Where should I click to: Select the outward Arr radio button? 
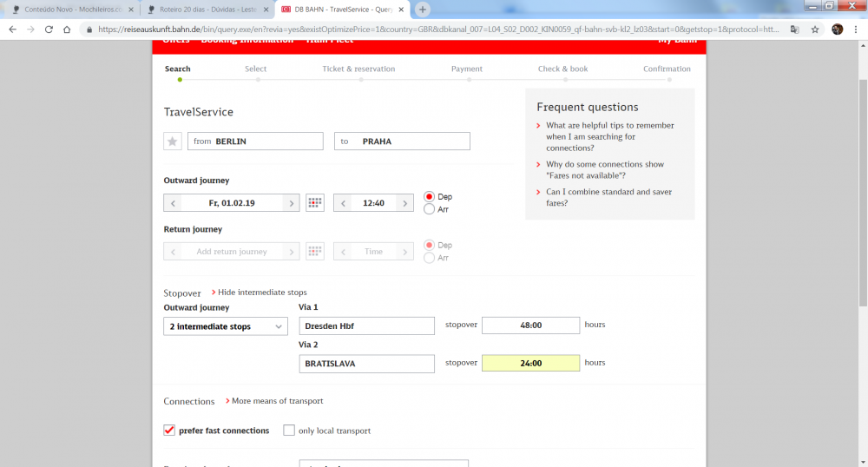coord(429,209)
